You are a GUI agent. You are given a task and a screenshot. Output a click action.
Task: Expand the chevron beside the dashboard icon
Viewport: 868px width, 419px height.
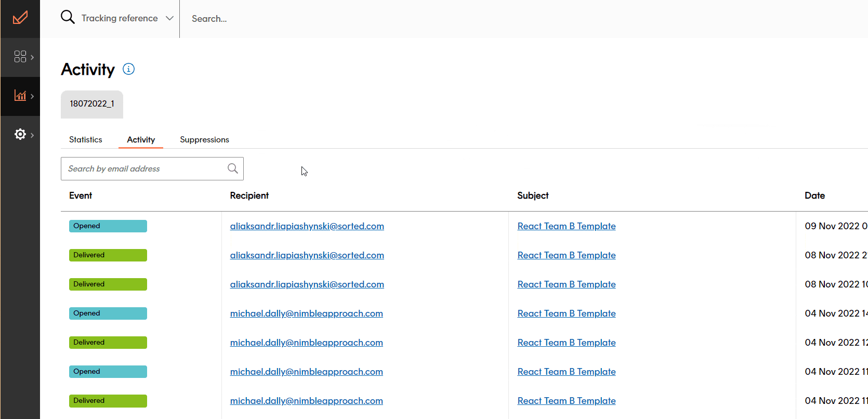point(32,57)
